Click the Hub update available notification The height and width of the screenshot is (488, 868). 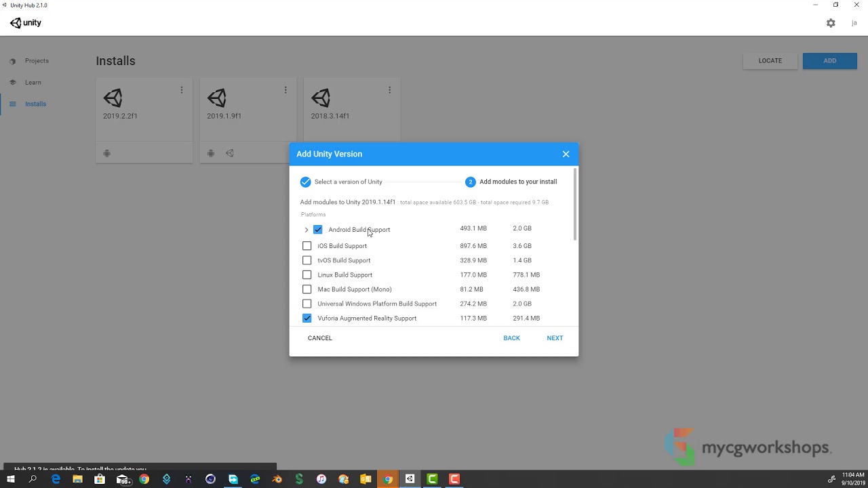138,467
